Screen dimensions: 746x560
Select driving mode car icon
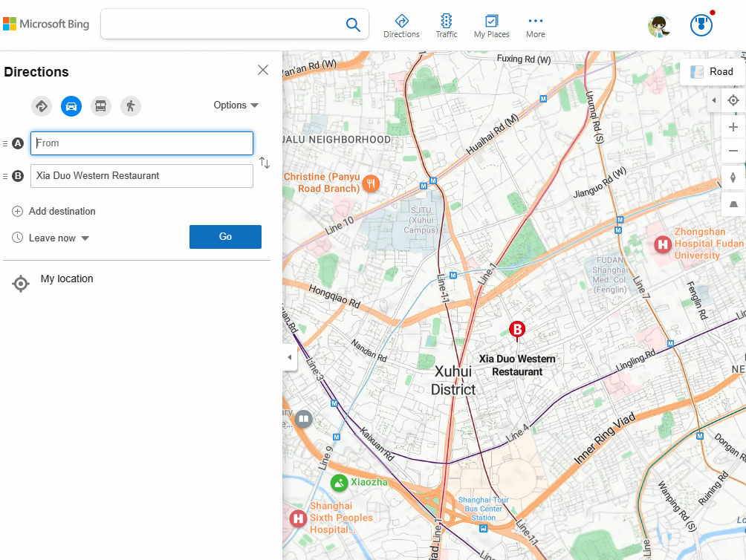pyautogui.click(x=71, y=106)
